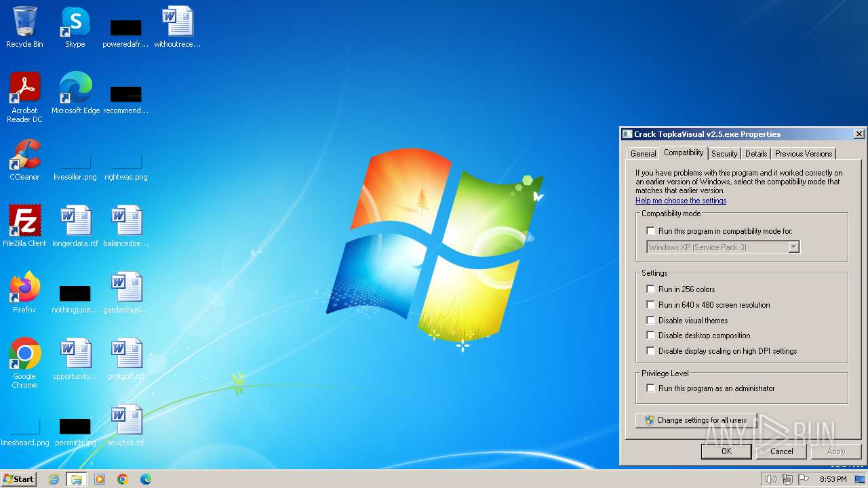868x488 pixels.
Task: Toggle 'Disable display scaling on high DPI settings'
Action: (x=651, y=351)
